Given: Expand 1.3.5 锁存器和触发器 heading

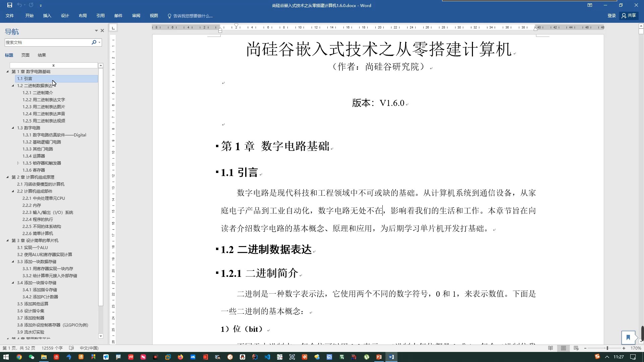Looking at the screenshot, I should tap(18, 163).
